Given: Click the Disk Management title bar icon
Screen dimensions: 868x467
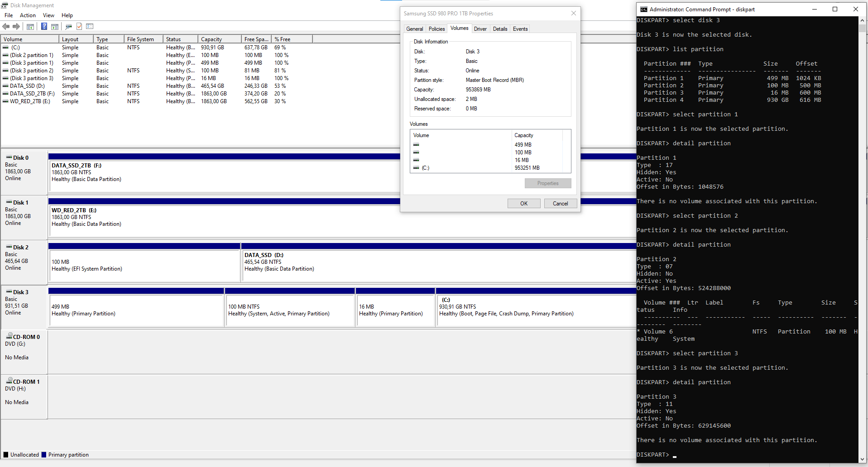Looking at the screenshot, I should [5, 5].
